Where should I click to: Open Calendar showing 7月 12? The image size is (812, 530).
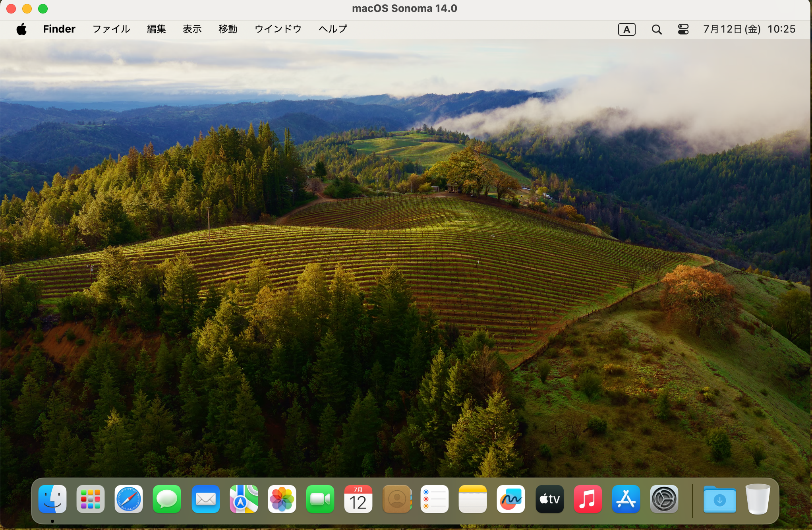358,499
